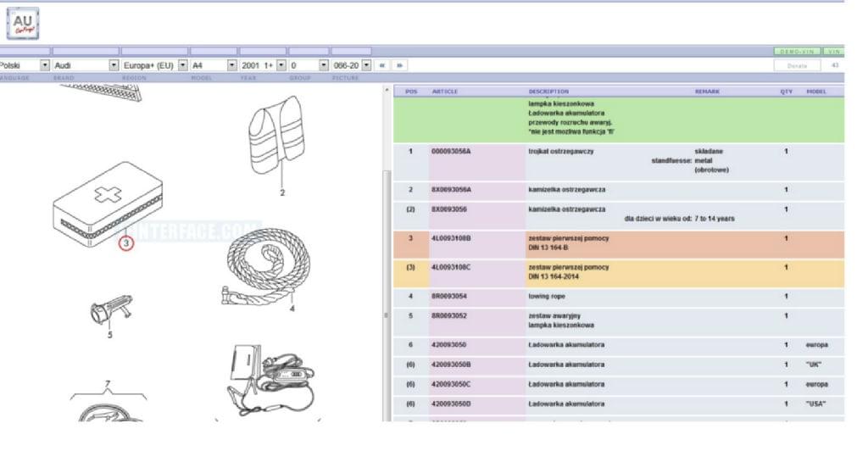
Task: Click callout number 5 under flashlight
Action: click(109, 335)
